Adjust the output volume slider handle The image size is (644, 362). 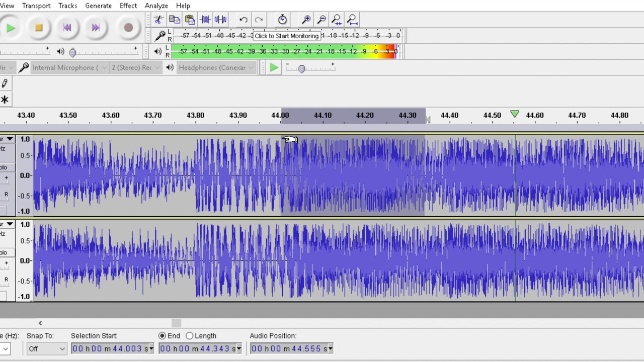point(72,52)
